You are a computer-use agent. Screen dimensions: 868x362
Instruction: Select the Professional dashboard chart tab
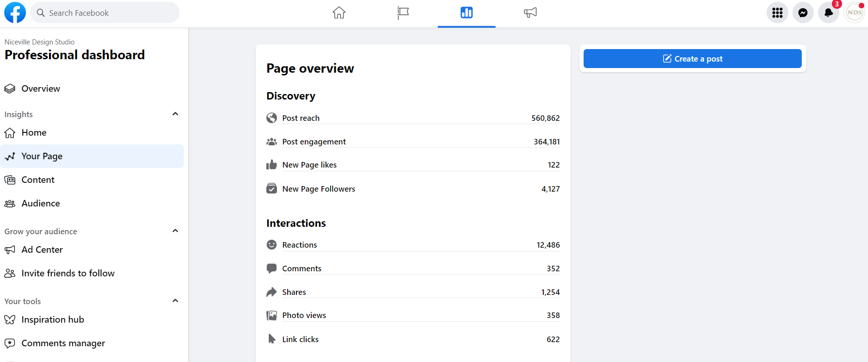466,12
